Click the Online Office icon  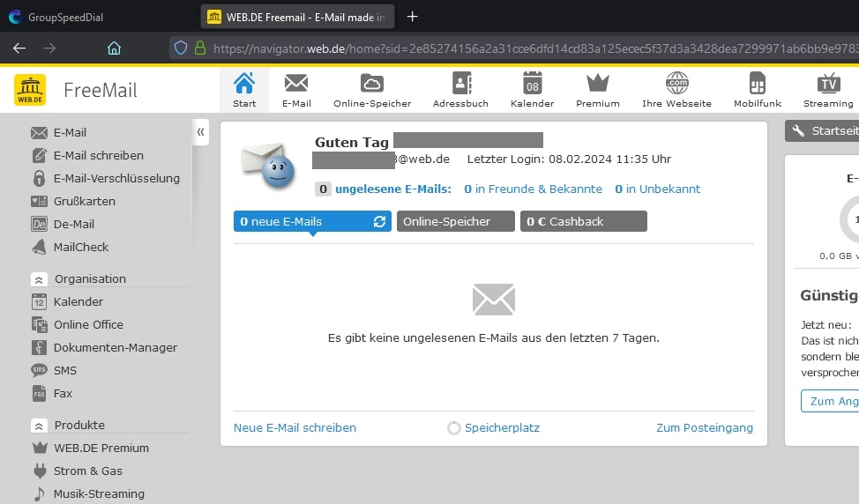coord(39,324)
